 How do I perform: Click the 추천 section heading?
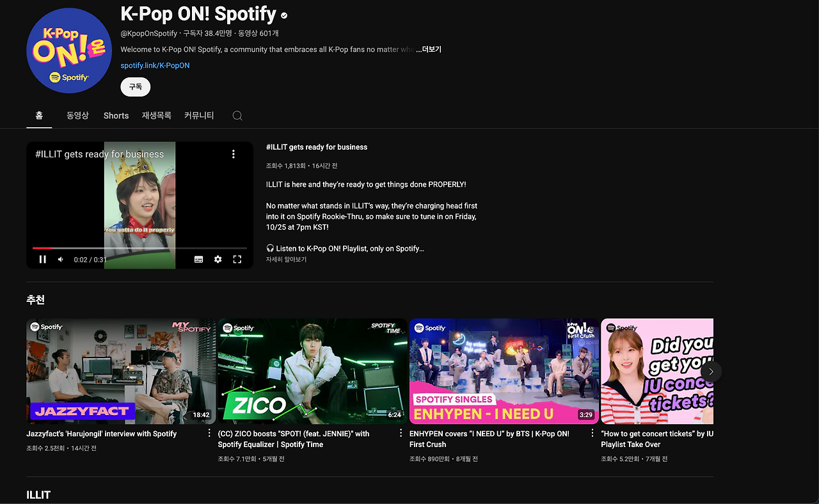[x=35, y=300]
